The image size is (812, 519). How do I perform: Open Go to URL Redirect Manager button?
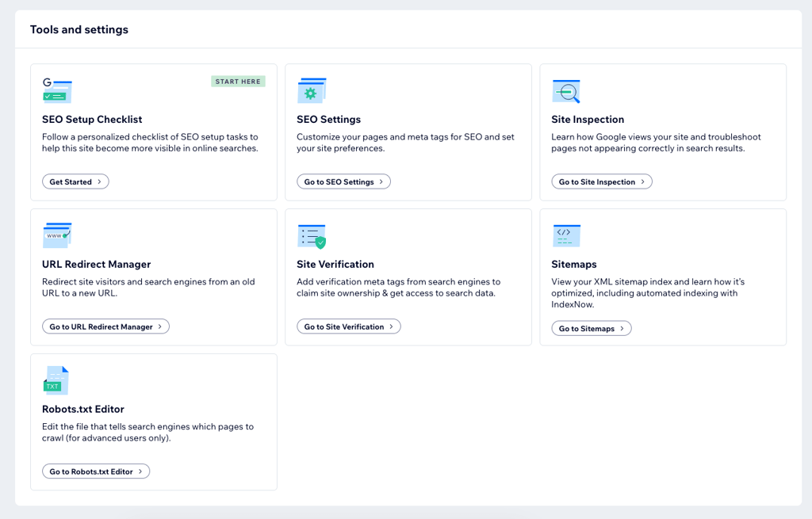coord(105,326)
